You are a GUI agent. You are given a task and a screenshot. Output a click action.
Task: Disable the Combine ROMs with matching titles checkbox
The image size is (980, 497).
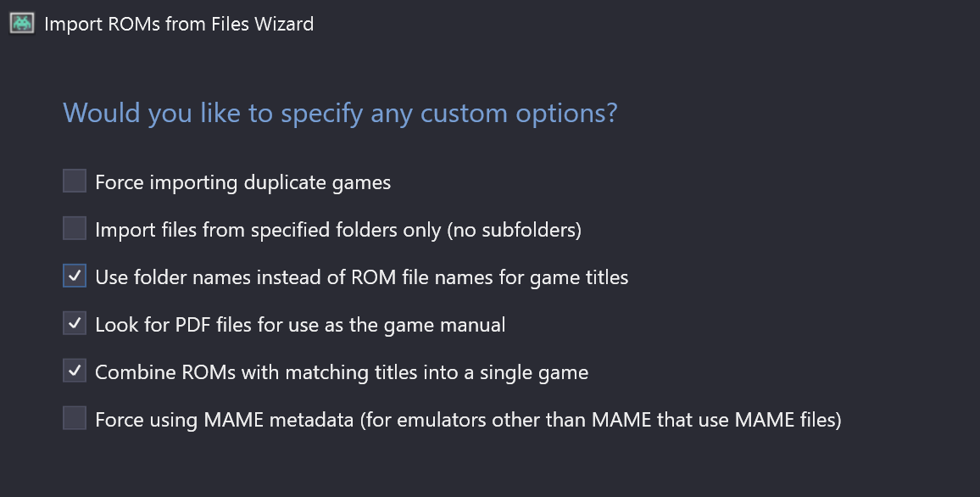pyautogui.click(x=75, y=371)
